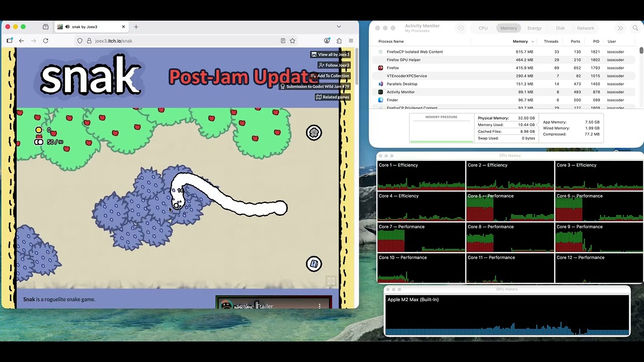Click the stop process X icon

(x=461, y=28)
